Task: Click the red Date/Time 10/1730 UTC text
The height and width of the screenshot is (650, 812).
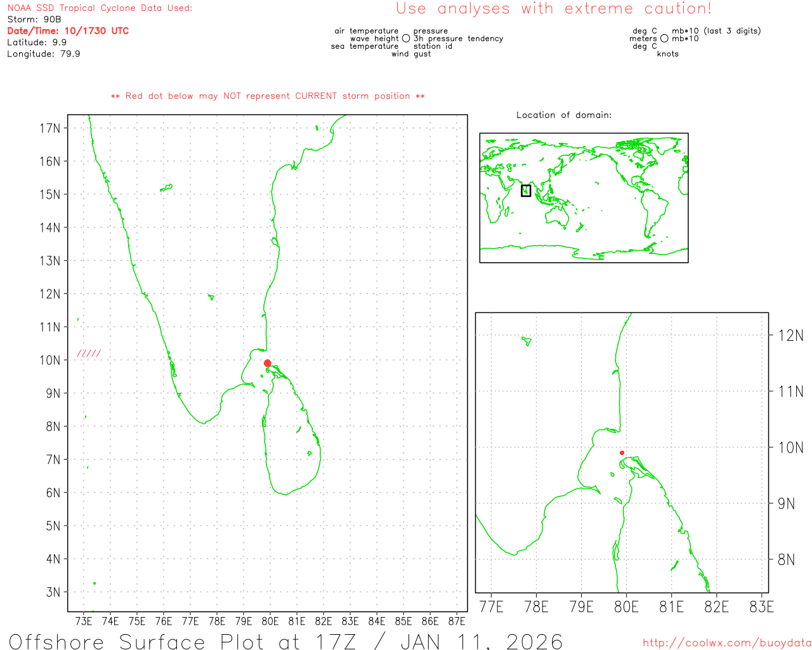Action: tap(68, 30)
